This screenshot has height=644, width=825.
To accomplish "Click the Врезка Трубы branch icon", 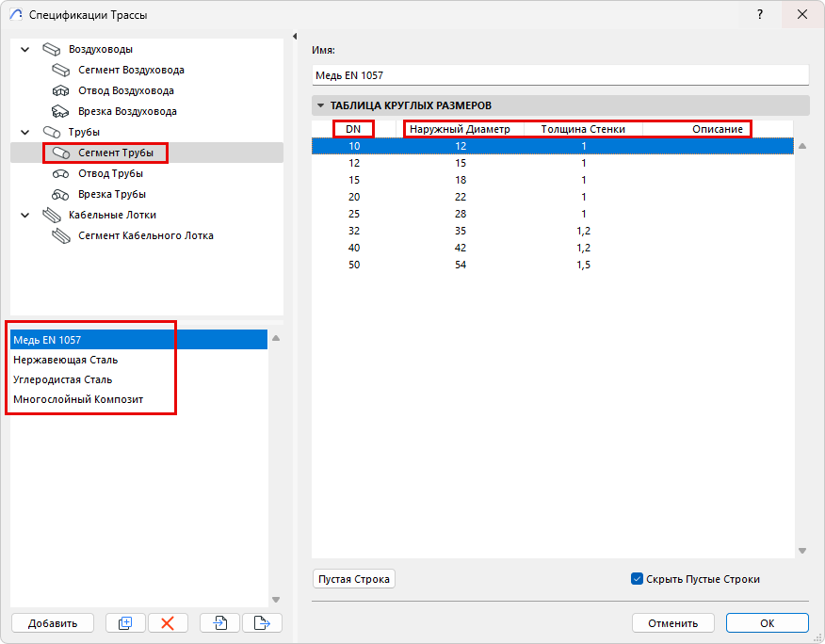I will [61, 194].
